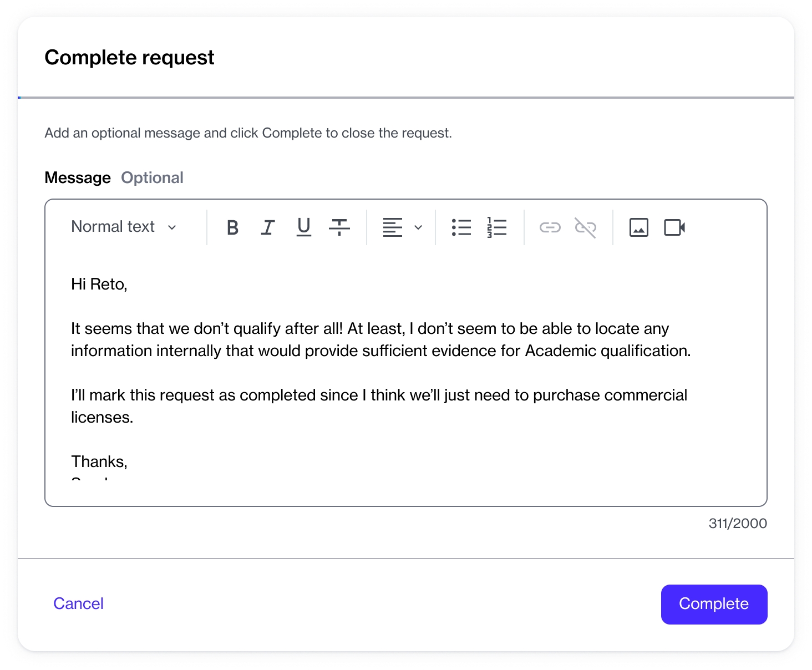
Task: Expand alignment options chevron
Action: pos(418,227)
